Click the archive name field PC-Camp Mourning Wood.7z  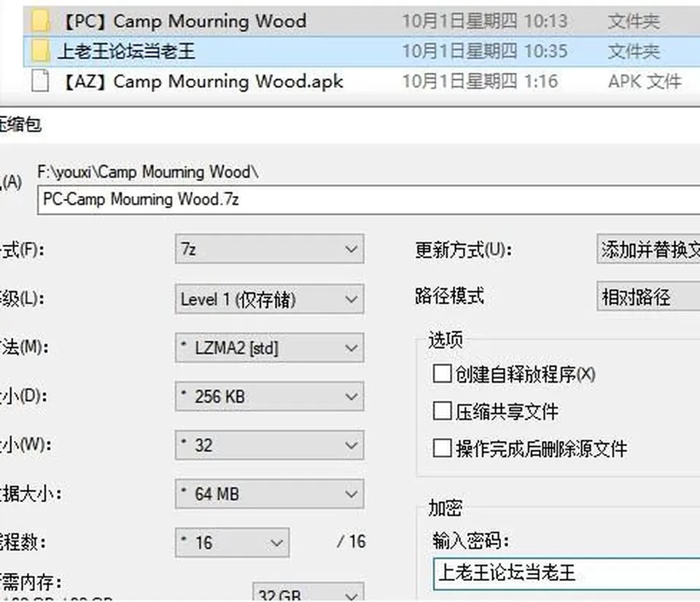tap(369, 200)
